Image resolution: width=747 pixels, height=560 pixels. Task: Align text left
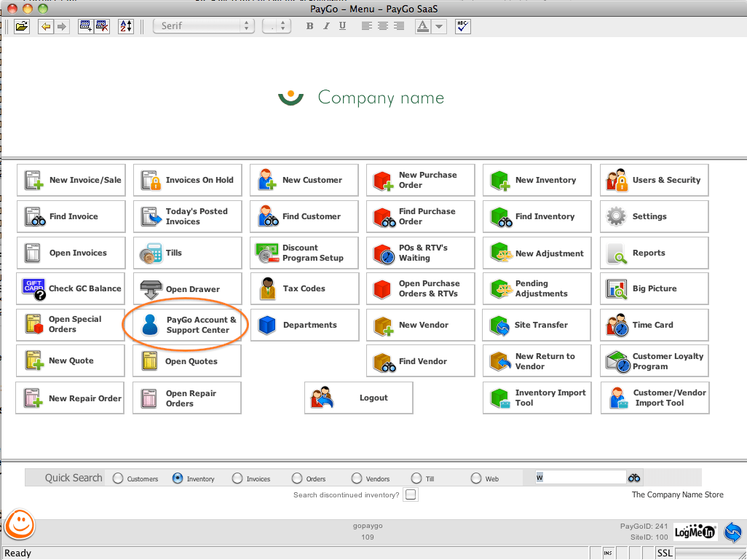pos(366,26)
